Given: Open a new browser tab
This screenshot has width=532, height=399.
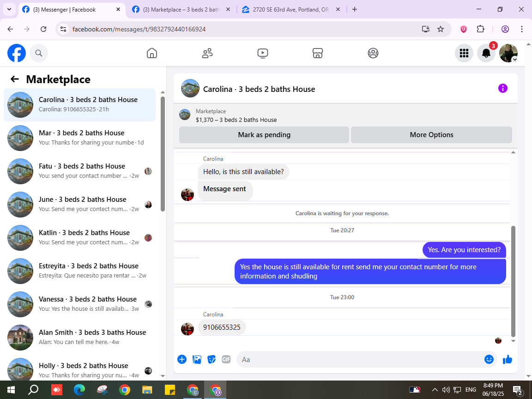Looking at the screenshot, I should pos(355,10).
